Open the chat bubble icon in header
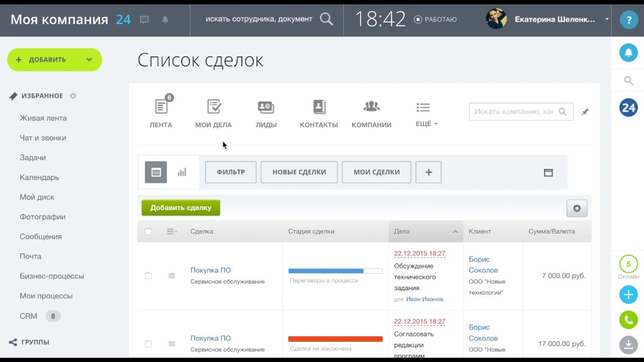The image size is (644, 362). coord(144,20)
